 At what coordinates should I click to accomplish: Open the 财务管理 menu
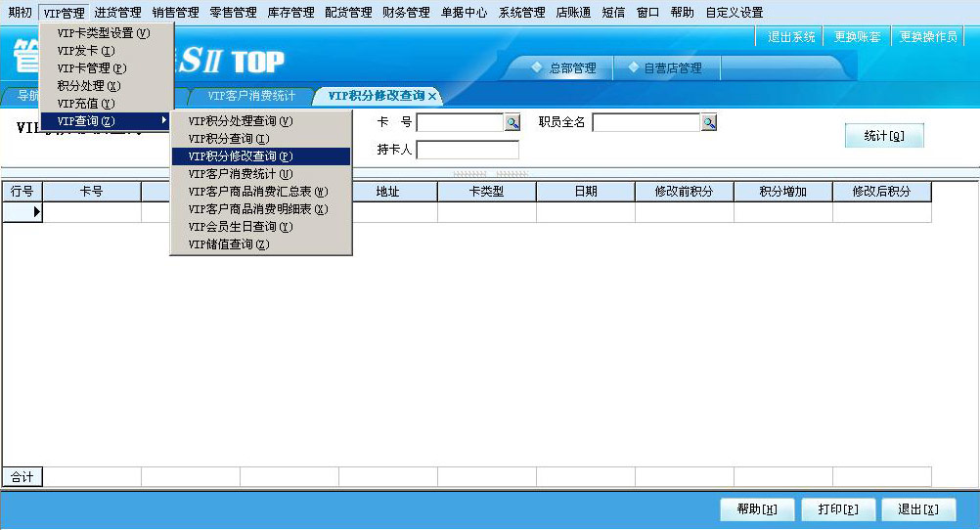(405, 13)
